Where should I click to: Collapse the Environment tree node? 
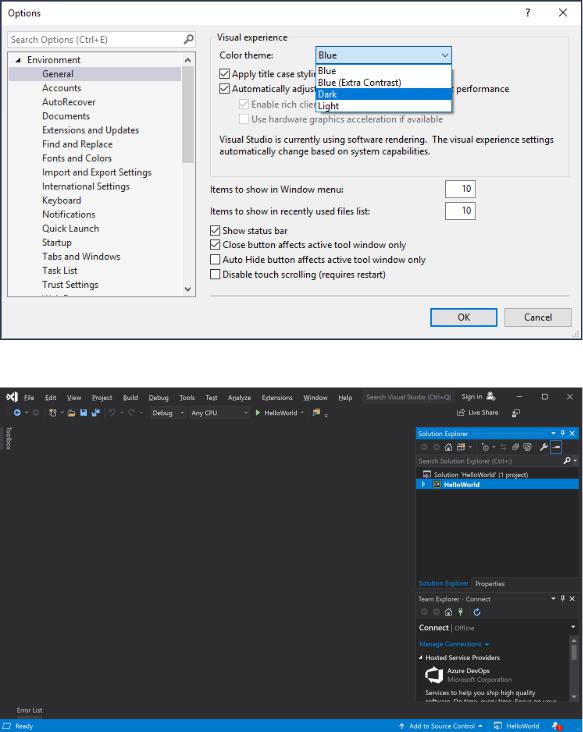click(18, 60)
